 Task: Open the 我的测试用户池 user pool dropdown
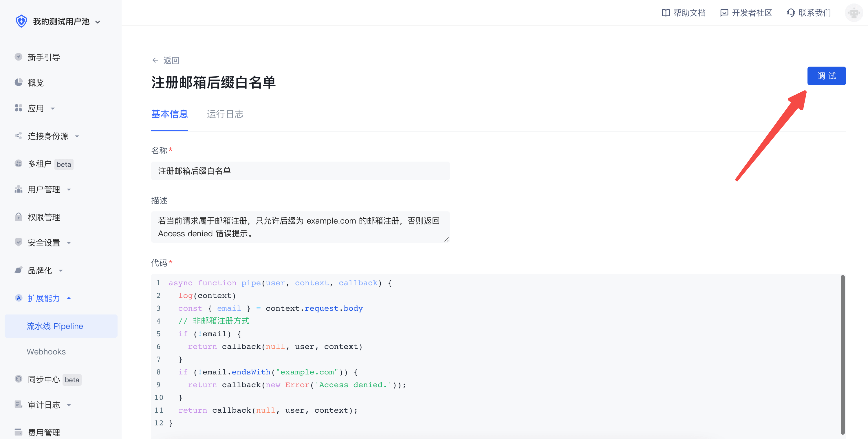pos(98,22)
